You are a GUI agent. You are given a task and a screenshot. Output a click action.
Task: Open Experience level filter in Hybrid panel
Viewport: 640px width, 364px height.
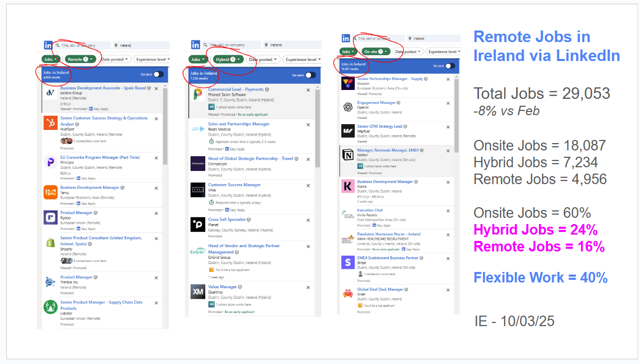[x=302, y=59]
